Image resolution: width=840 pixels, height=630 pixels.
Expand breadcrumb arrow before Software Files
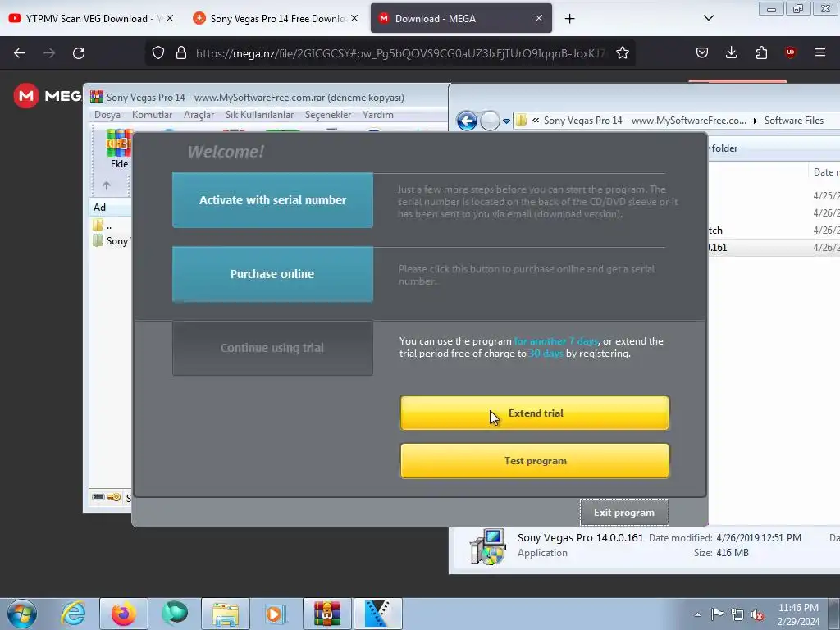756,121
